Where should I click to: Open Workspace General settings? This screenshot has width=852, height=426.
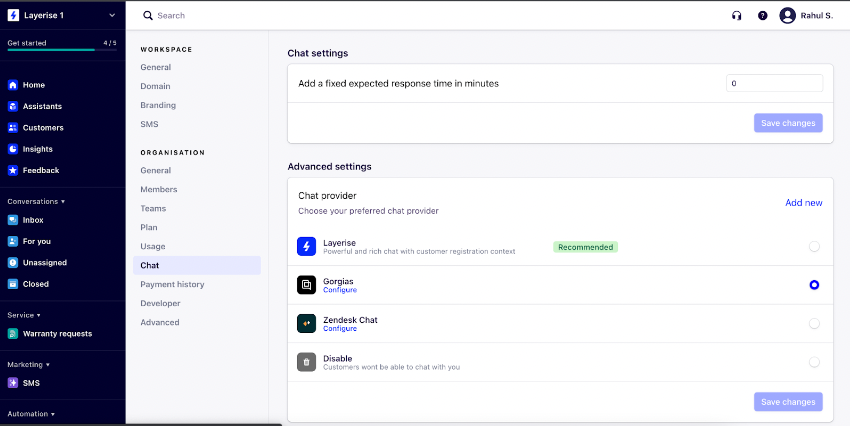156,67
